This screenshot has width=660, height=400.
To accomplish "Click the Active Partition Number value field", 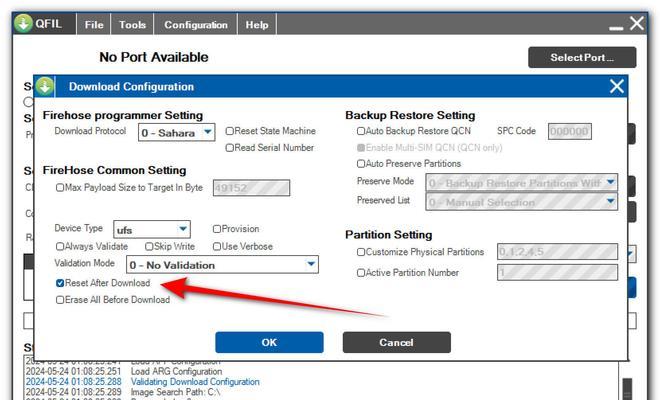I will pyautogui.click(x=557, y=273).
